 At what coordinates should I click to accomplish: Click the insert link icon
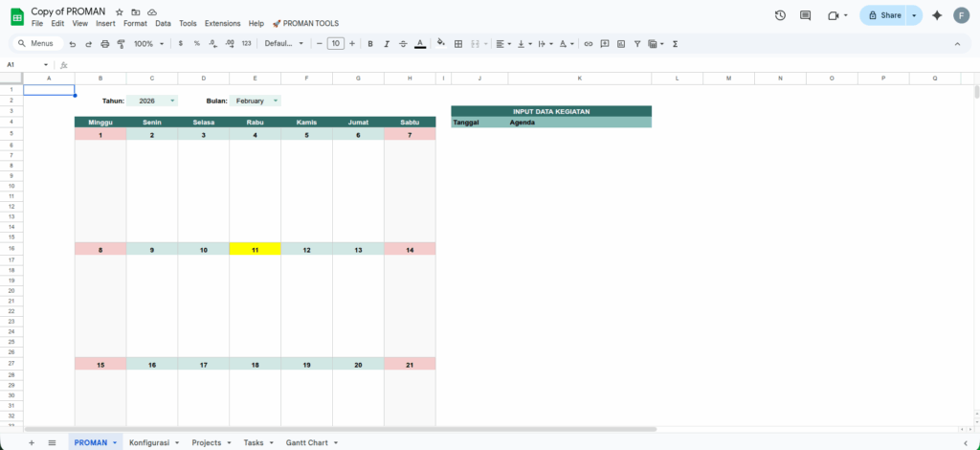coord(589,44)
